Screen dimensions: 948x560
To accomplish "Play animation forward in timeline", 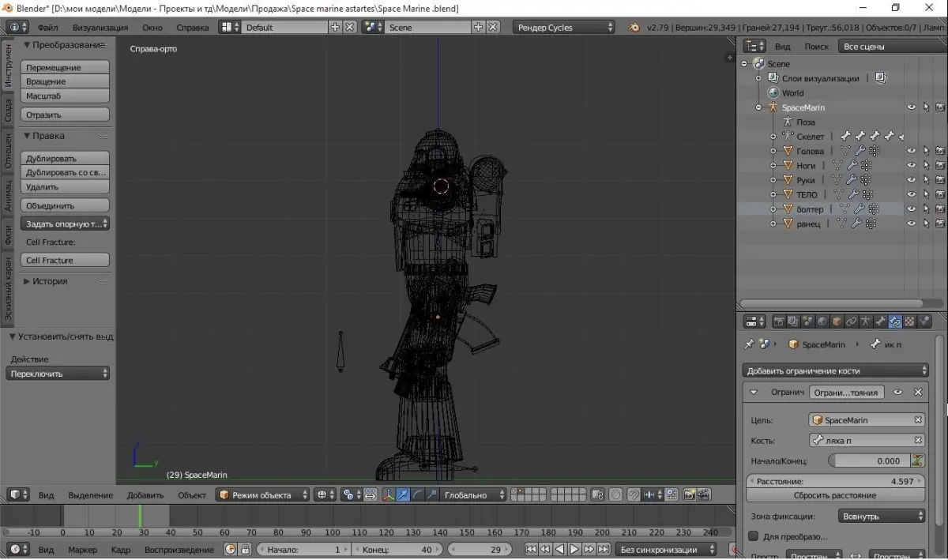I will click(574, 549).
